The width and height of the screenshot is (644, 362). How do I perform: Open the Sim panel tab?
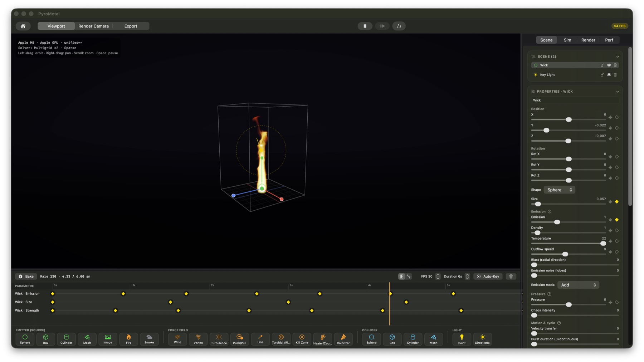coord(567,40)
